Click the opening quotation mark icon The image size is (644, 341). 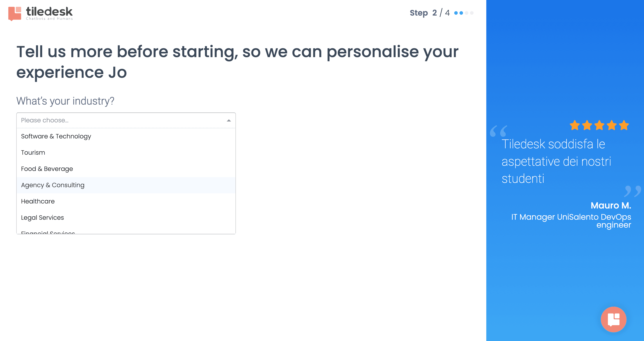[x=499, y=131]
